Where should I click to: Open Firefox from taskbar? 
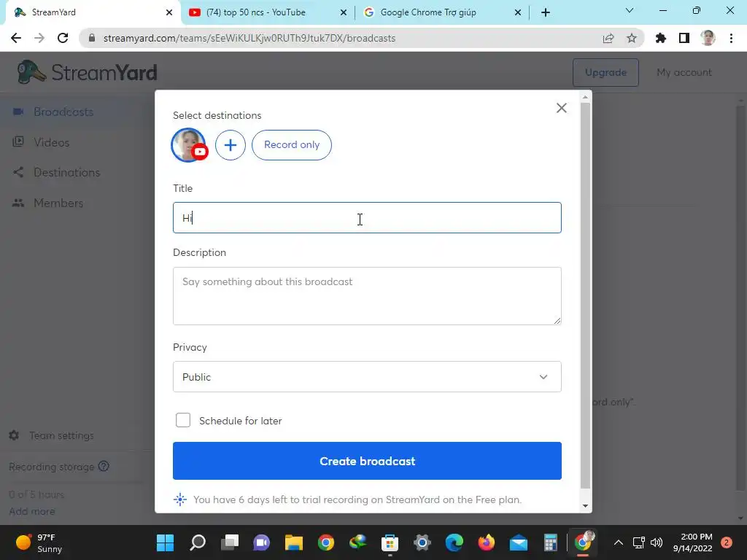click(x=486, y=542)
